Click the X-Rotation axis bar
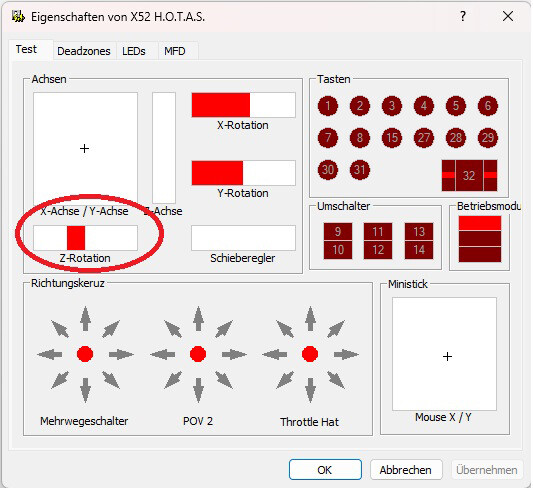The image size is (533, 490). click(243, 105)
